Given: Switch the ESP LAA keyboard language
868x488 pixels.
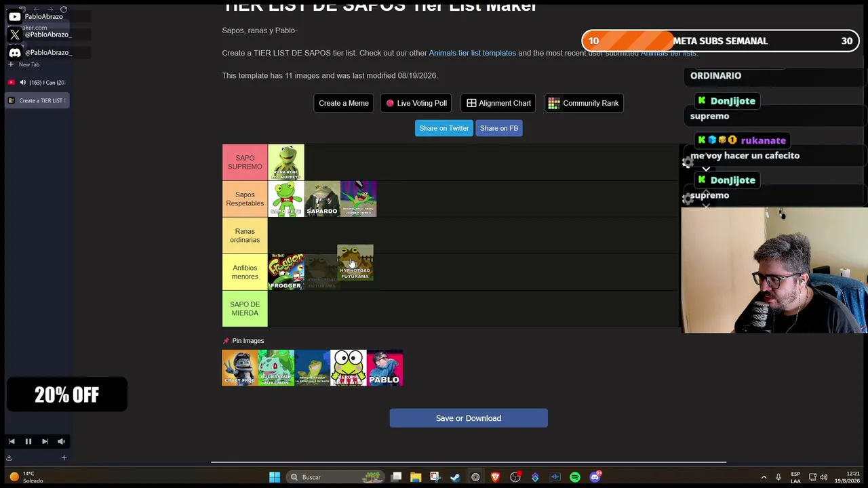Looking at the screenshot, I should tap(795, 477).
